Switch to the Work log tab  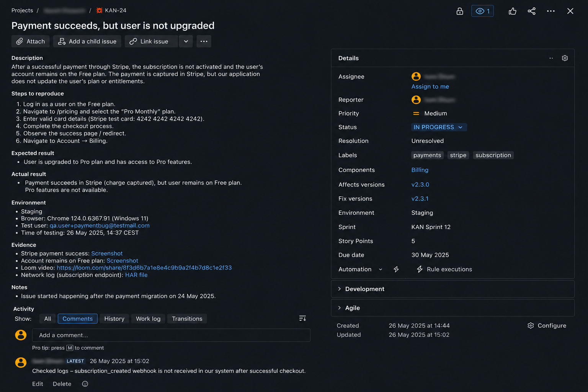pyautogui.click(x=148, y=319)
